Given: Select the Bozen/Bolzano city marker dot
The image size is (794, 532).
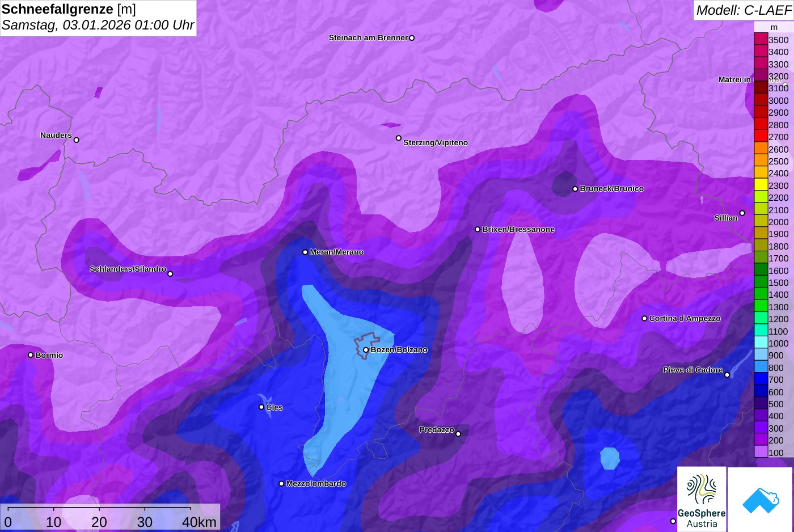Looking at the screenshot, I should click(x=366, y=350).
